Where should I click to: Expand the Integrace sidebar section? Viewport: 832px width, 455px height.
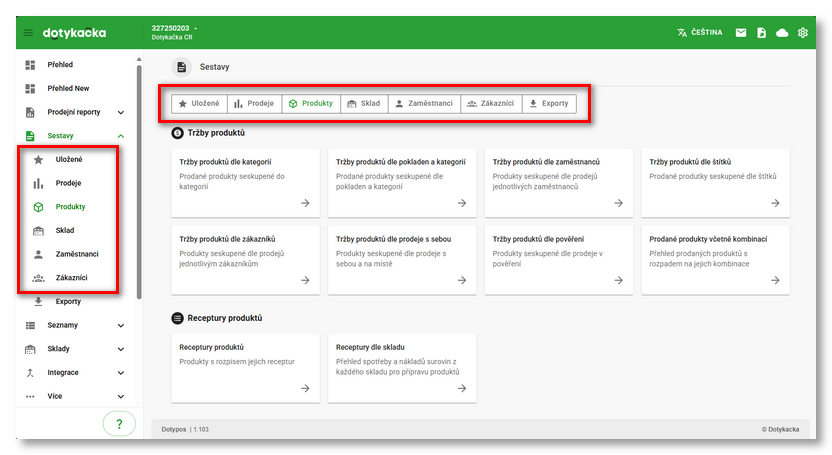click(121, 373)
